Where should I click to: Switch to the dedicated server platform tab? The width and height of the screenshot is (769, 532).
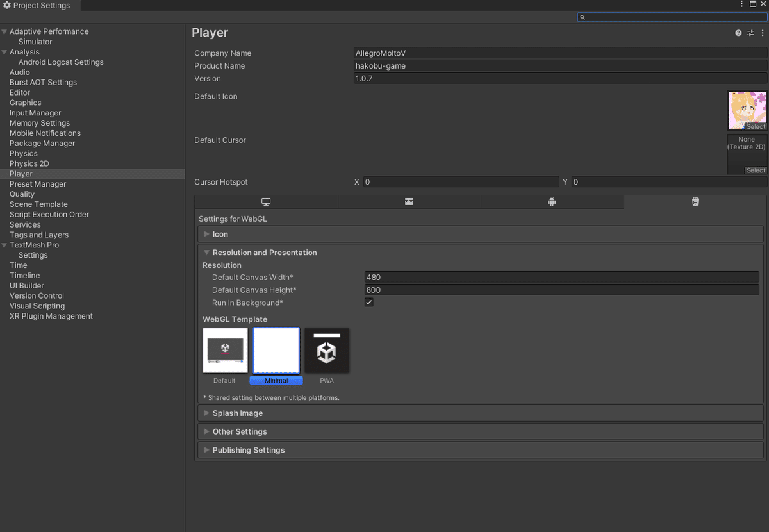(x=409, y=202)
